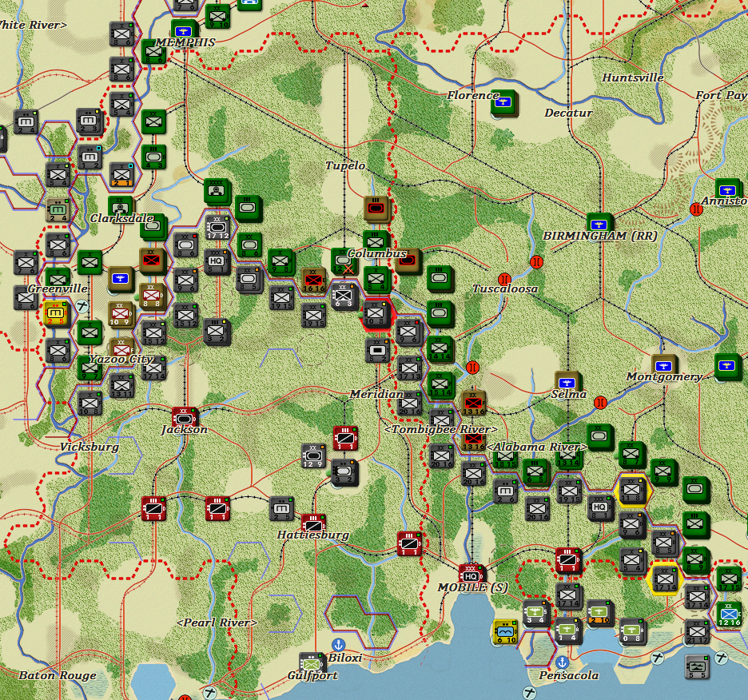Select the tan armored unit south of Tupelo
The image size is (748, 700).
point(376,208)
